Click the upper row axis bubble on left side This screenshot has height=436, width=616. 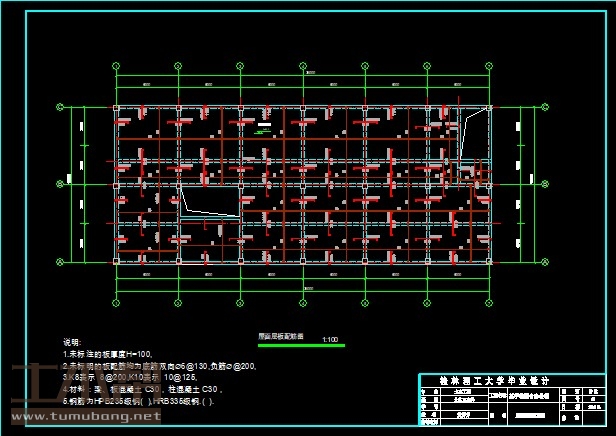click(x=60, y=108)
